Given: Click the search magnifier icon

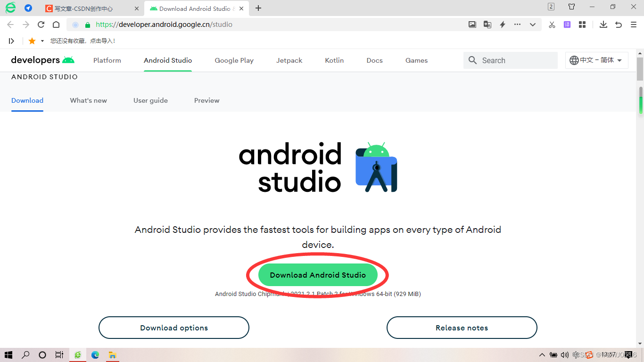Looking at the screenshot, I should click(x=473, y=60).
